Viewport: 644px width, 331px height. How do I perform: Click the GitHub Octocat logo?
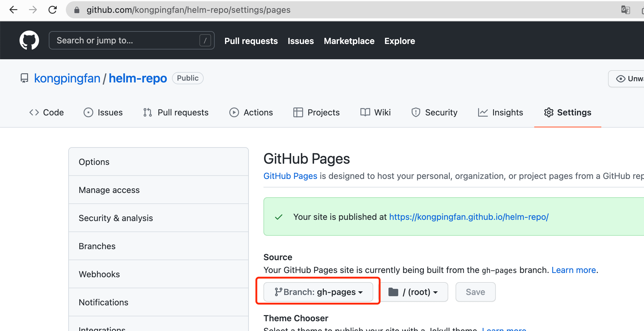[x=29, y=40]
